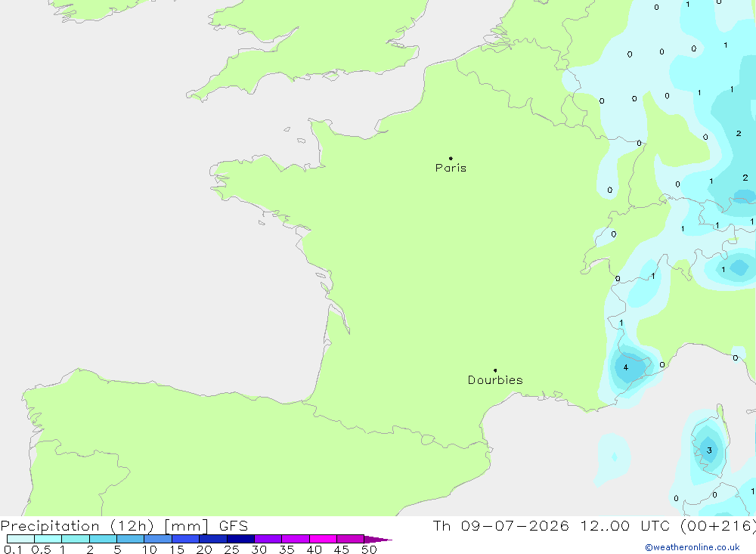The width and height of the screenshot is (756, 554).
Task: Pick the legend swatch between 0.1 and 0.5
Action: click(20, 539)
